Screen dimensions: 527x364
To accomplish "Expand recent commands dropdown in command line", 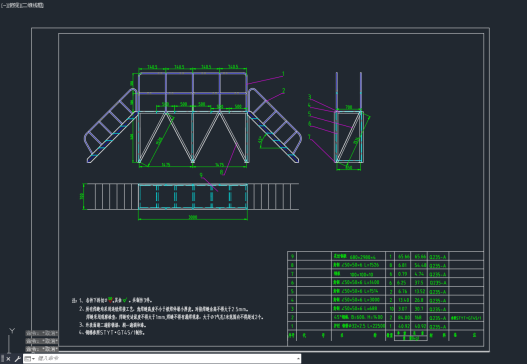I will [x=30, y=359].
